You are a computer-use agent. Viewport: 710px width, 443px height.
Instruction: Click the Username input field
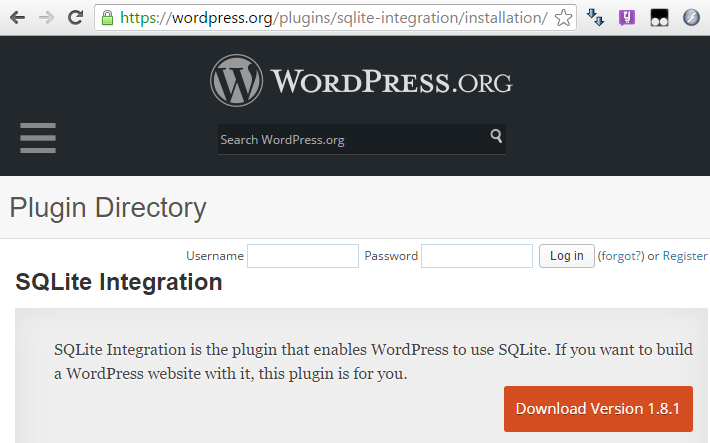click(x=303, y=256)
